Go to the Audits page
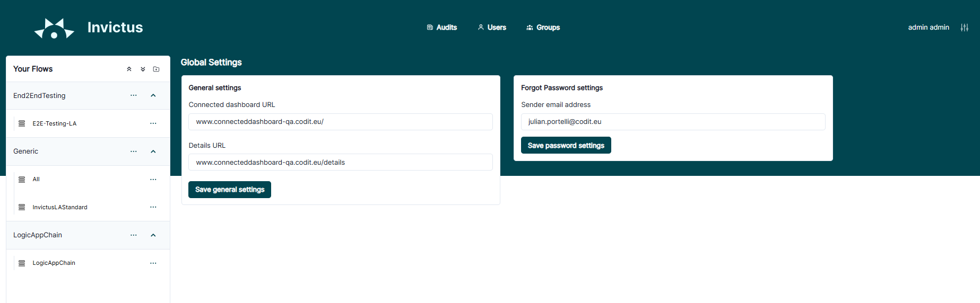The image size is (980, 303). coord(442,28)
